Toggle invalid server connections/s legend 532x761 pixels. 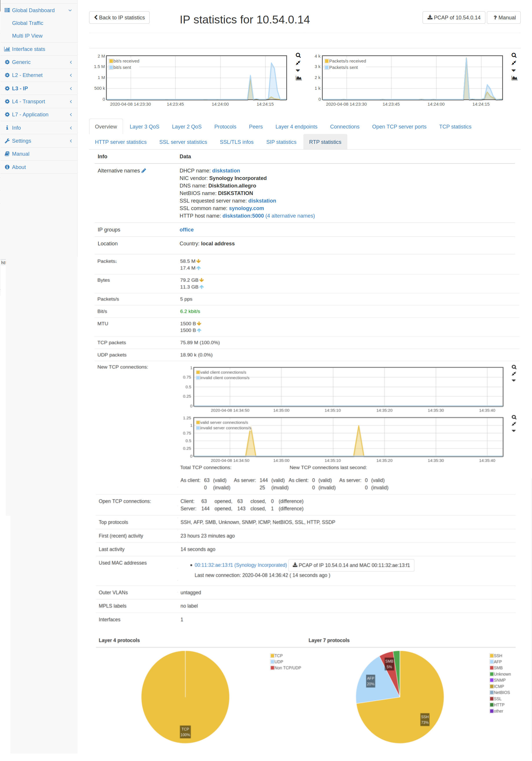[224, 428]
